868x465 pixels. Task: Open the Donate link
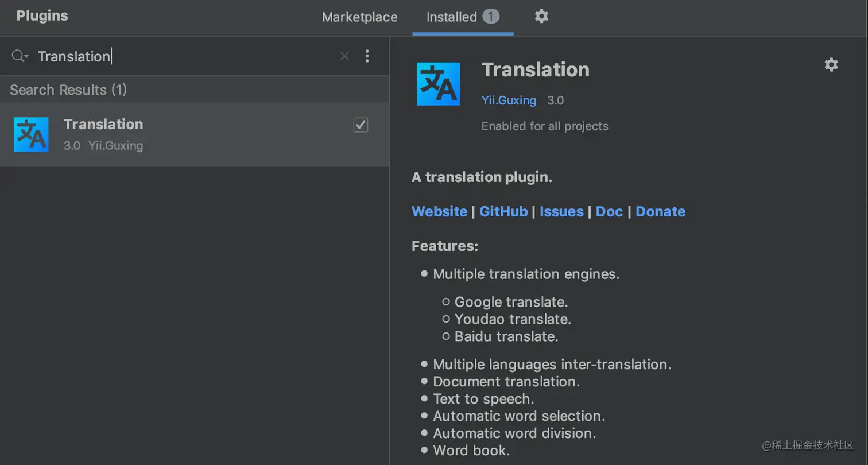660,211
